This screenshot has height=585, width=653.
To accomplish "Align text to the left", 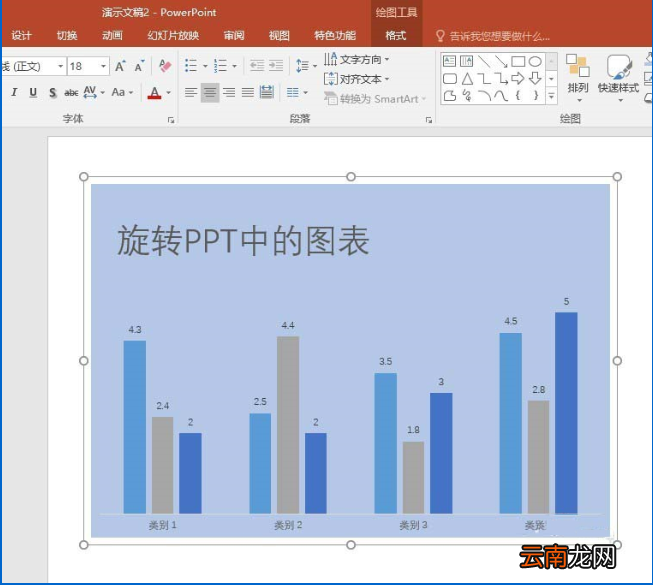I will 191,92.
